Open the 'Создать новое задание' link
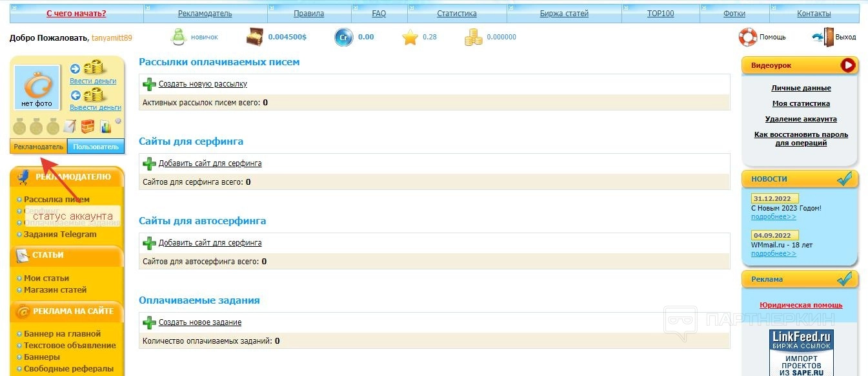This screenshot has height=376, width=868. [200, 322]
